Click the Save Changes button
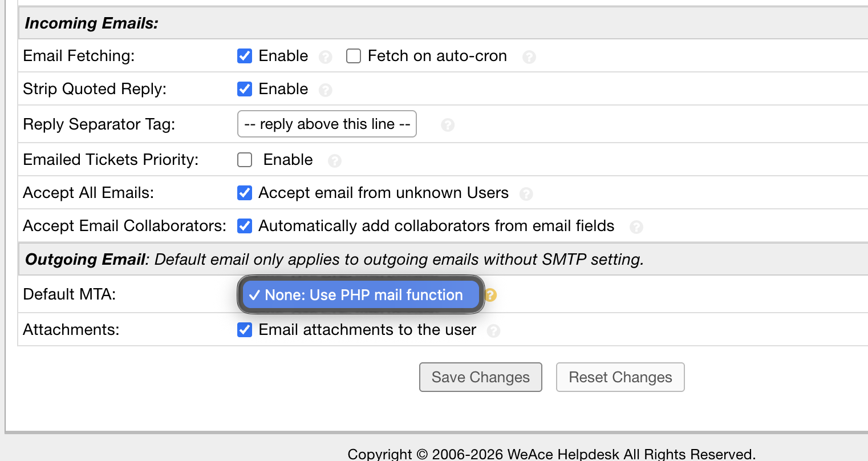This screenshot has height=461, width=868. pos(480,377)
